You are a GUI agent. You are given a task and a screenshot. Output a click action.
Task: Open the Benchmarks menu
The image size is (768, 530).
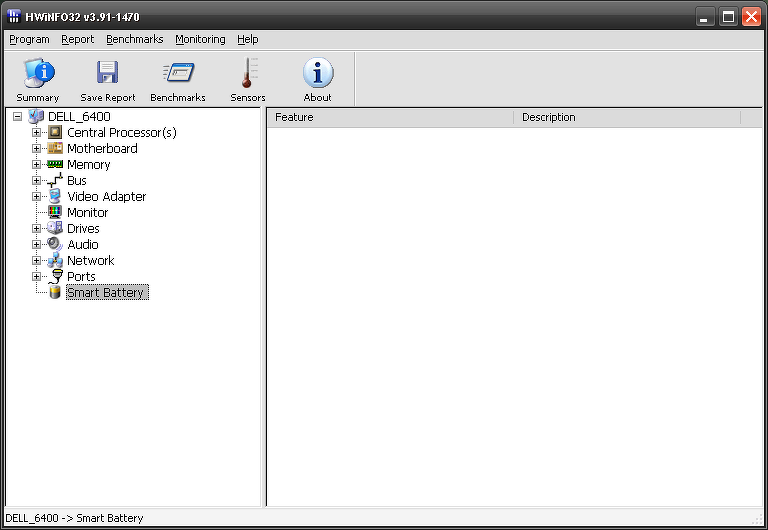(135, 40)
